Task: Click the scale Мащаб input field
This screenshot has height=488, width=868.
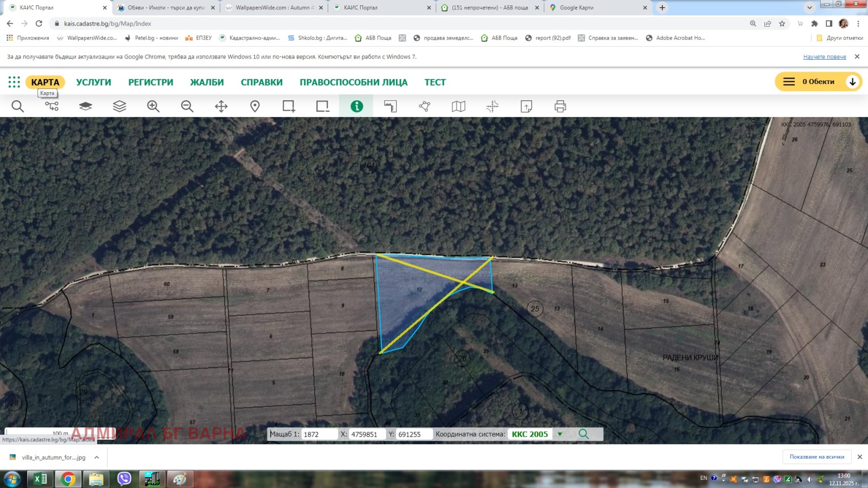Action: click(x=320, y=434)
